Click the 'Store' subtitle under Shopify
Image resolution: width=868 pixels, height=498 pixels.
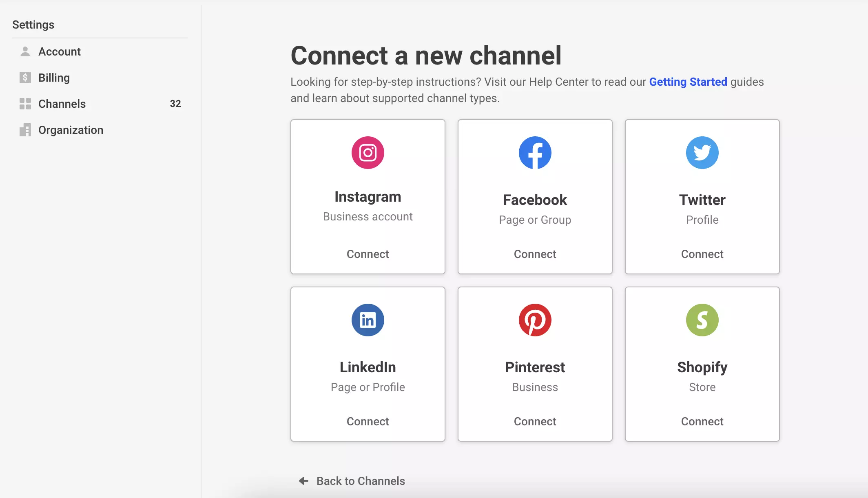coord(702,387)
